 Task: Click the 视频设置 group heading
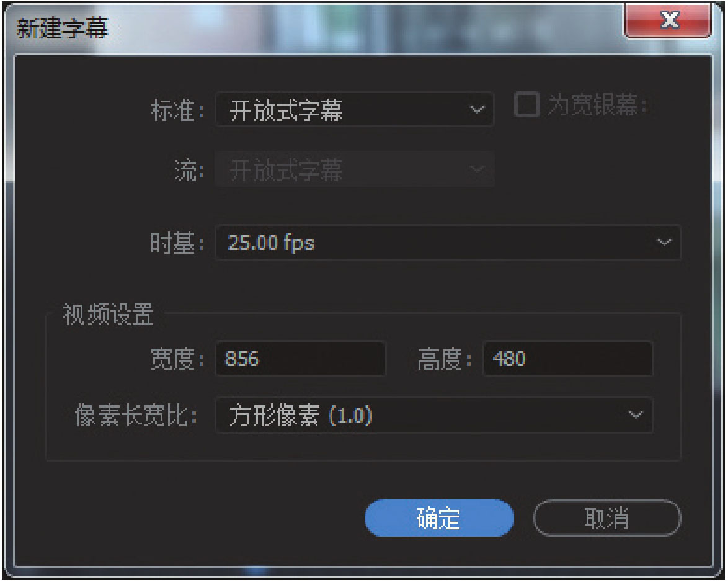click(108, 315)
